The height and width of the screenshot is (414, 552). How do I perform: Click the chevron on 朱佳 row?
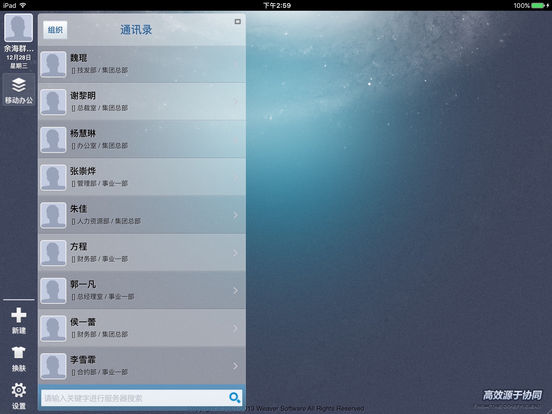tap(236, 215)
